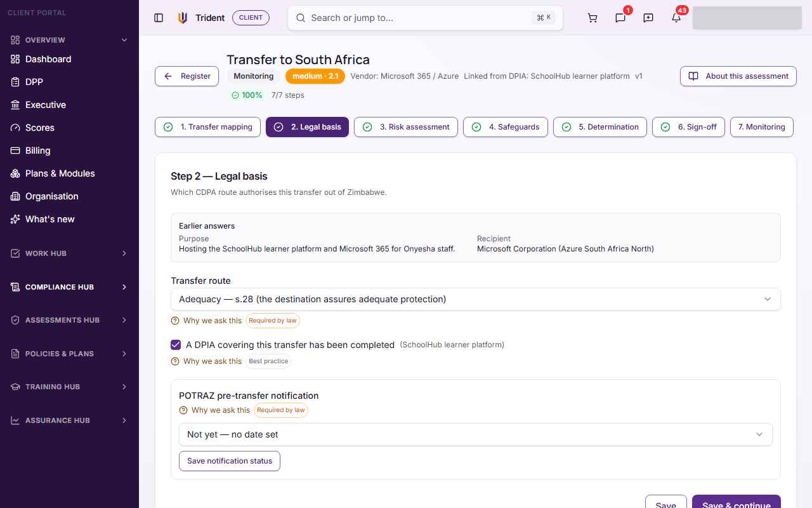812x508 pixels.
Task: Click the new feedback message icon
Action: pos(648,18)
